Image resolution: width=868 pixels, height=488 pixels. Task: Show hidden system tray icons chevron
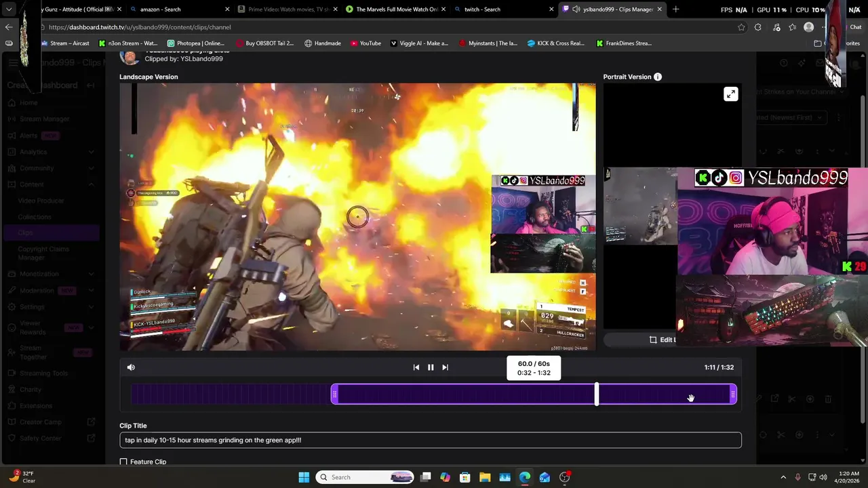tap(783, 477)
